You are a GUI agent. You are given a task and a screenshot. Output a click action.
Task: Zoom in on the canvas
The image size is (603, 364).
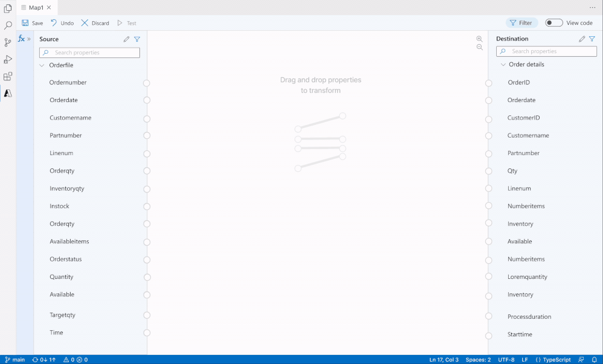tap(479, 39)
